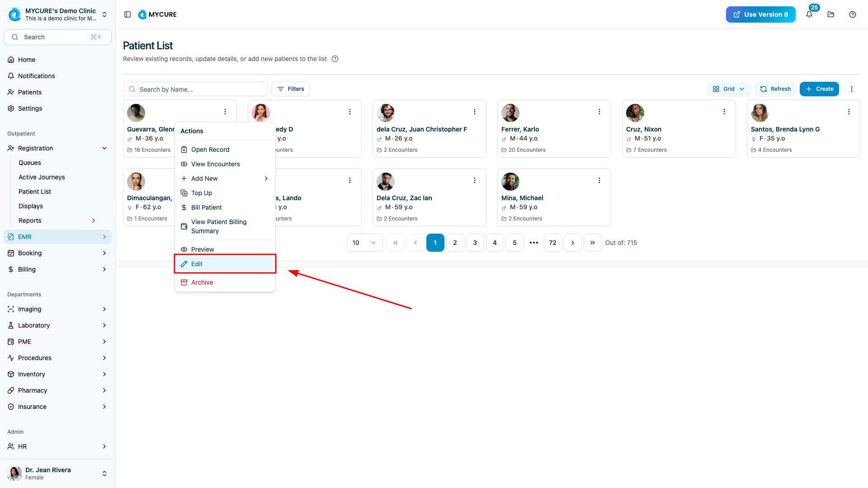Click the info icon beside Patient List description

pyautogui.click(x=335, y=59)
